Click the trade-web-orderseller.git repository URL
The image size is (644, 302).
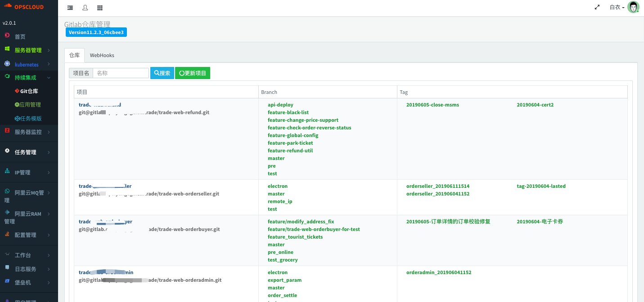(149, 194)
